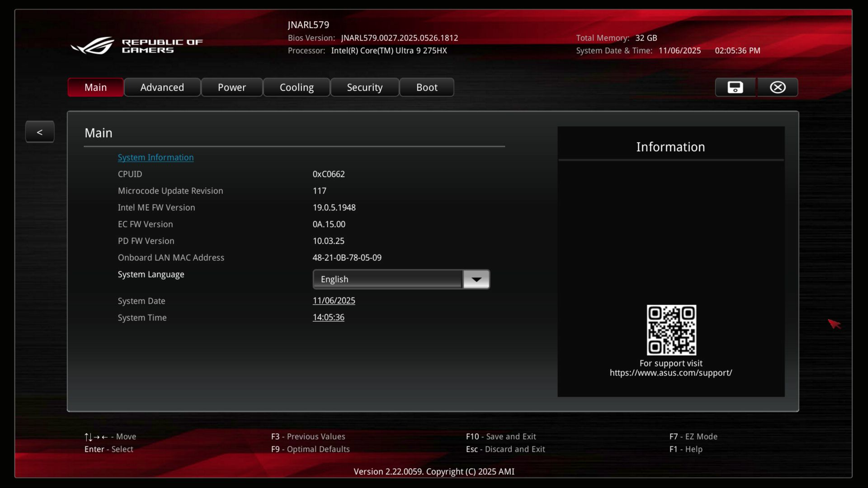Edit the System Time value 14:05:36

(x=328, y=317)
